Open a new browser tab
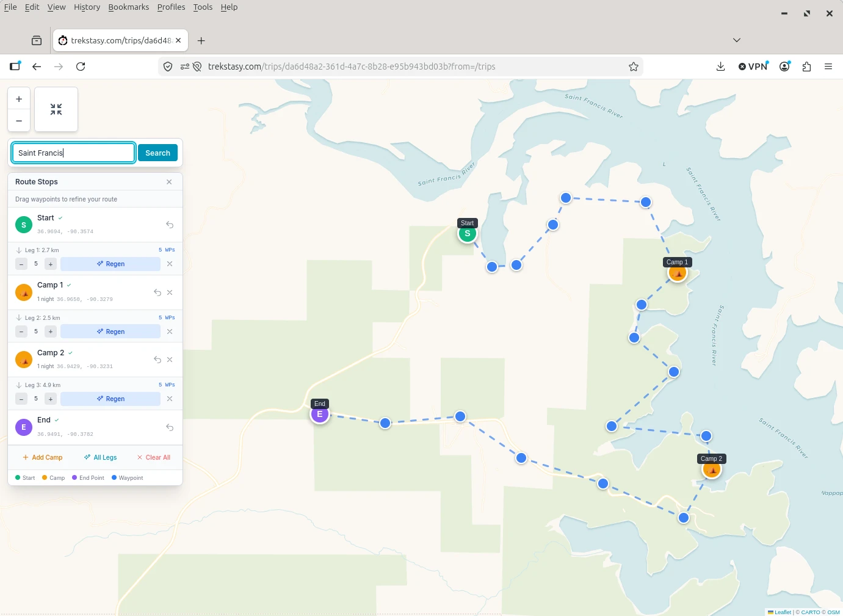843x616 pixels. coord(201,40)
